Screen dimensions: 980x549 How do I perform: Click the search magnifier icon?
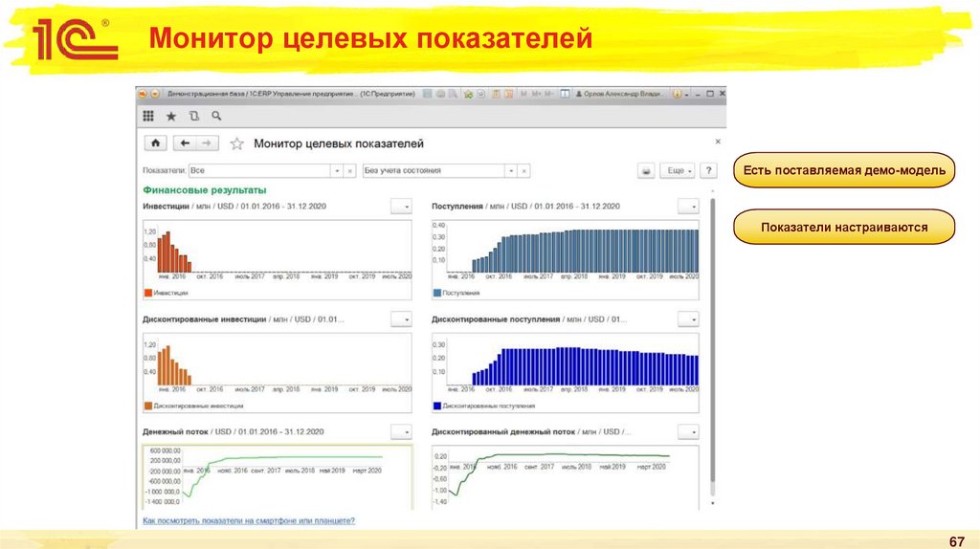pyautogui.click(x=216, y=116)
